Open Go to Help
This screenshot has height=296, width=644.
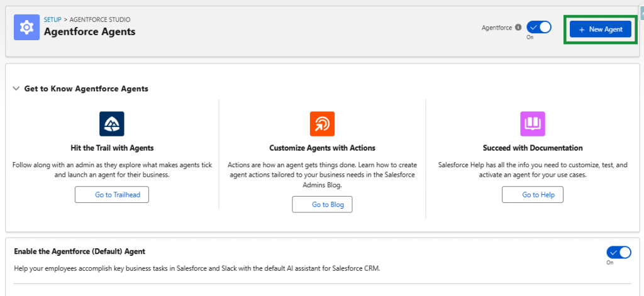(x=533, y=195)
